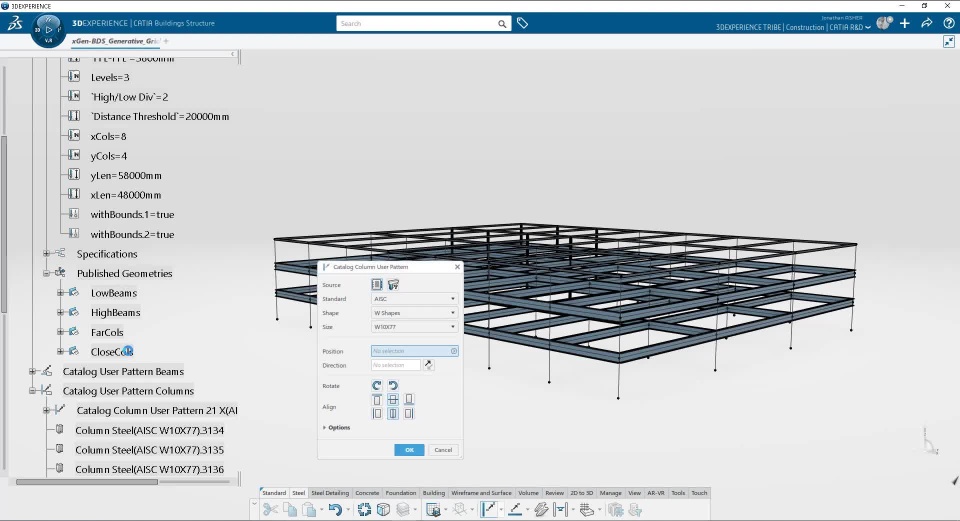Click the Update circular arrows icon
This screenshot has height=521, width=960.
pyautogui.click(x=364, y=509)
